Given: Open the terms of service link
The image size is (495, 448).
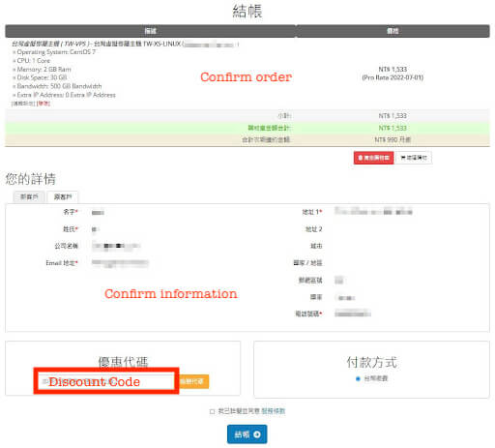Looking at the screenshot, I should [x=274, y=411].
